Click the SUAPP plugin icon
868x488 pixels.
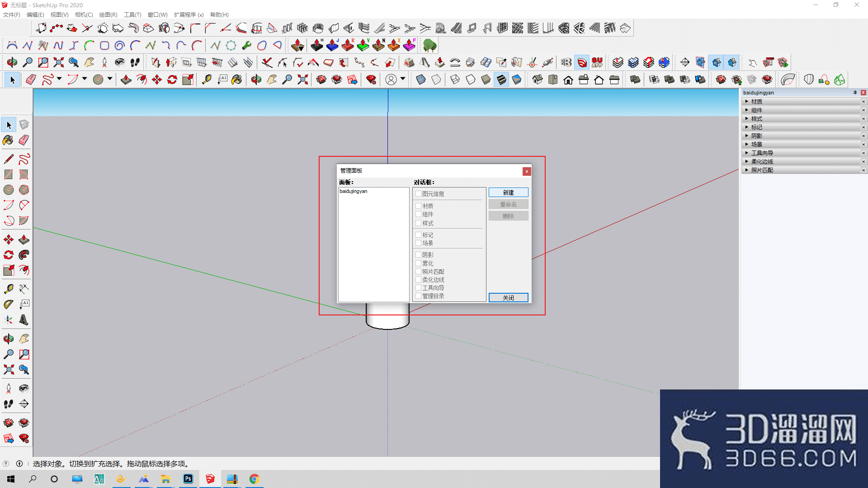[x=597, y=62]
